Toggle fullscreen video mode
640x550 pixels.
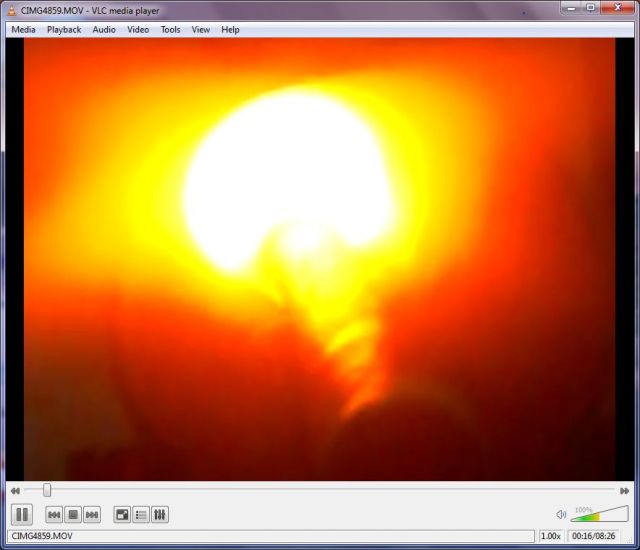122,515
